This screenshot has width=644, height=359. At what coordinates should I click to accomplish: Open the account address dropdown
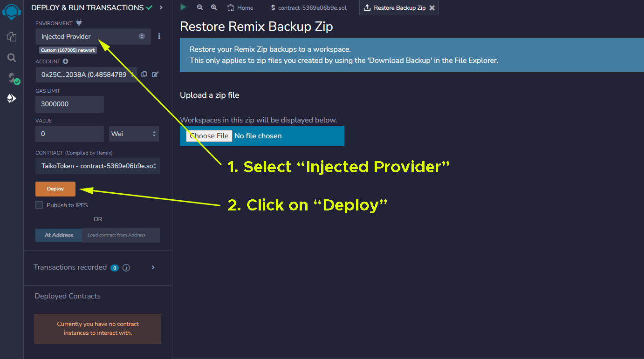(x=86, y=75)
